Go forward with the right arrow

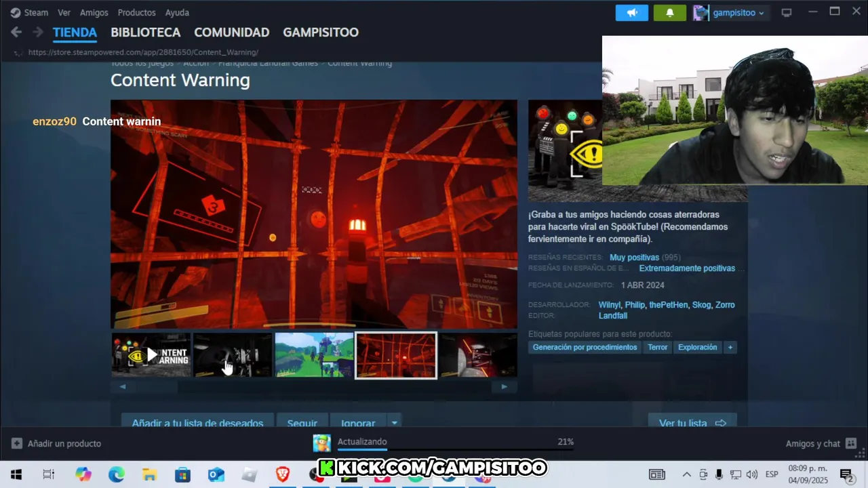pyautogui.click(x=38, y=32)
